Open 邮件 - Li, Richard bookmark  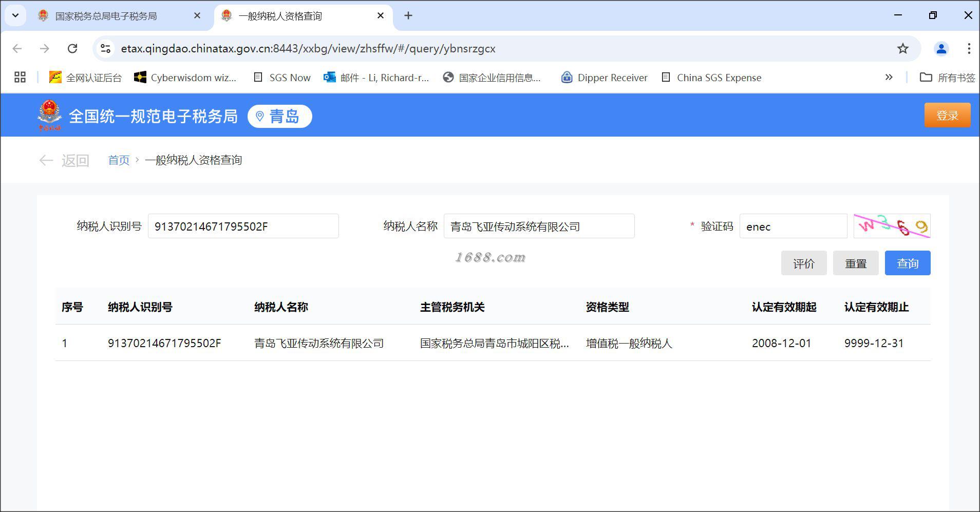click(x=376, y=78)
